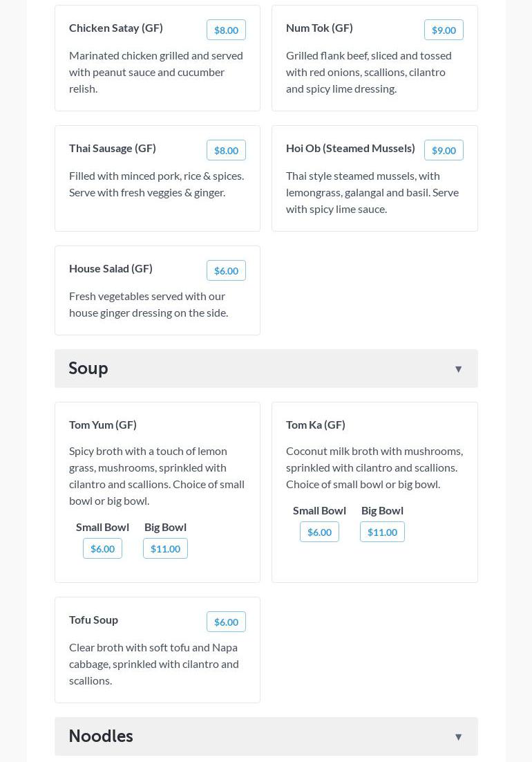Image resolution: width=532 pixels, height=762 pixels.
Task: Select Tom Ka Big Bowl $11.00
Action: click(x=382, y=532)
